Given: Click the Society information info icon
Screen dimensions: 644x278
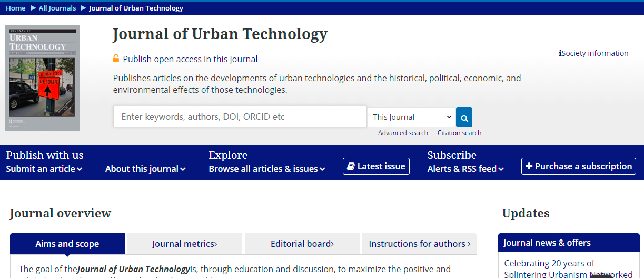Looking at the screenshot, I should [x=560, y=53].
